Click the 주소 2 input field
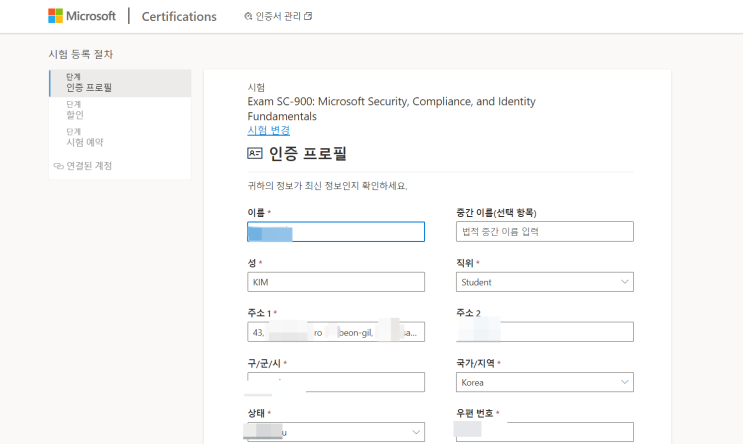743x444 pixels. [544, 332]
